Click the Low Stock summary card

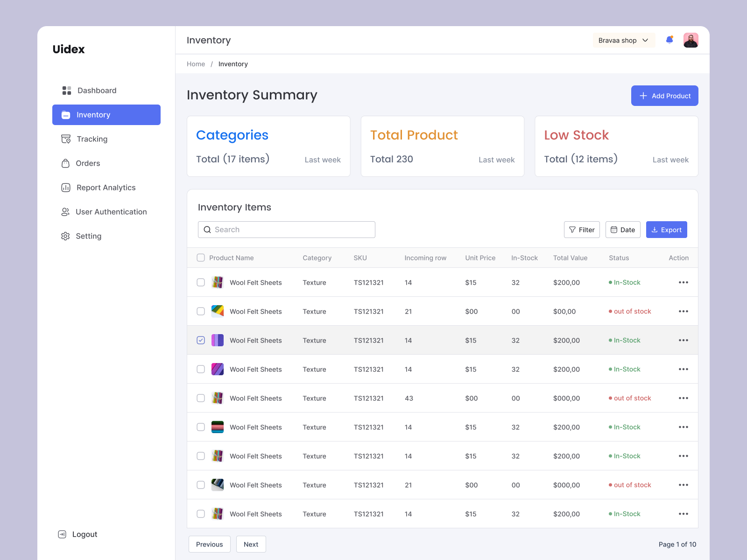[616, 147]
